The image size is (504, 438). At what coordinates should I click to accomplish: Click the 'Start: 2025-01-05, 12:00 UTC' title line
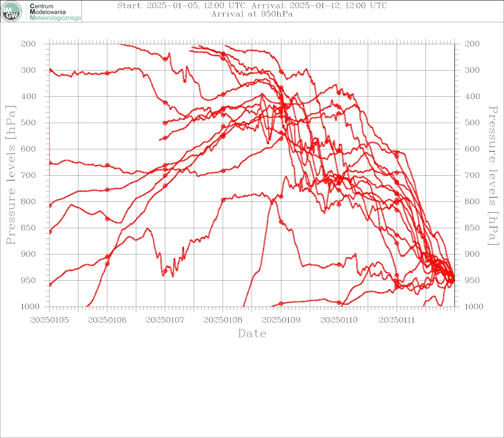(252, 5)
